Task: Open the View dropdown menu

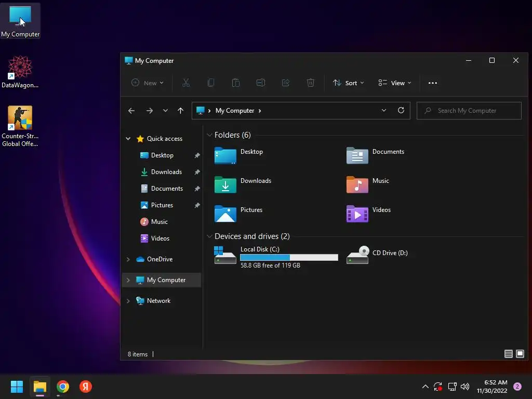Action: 395,83
